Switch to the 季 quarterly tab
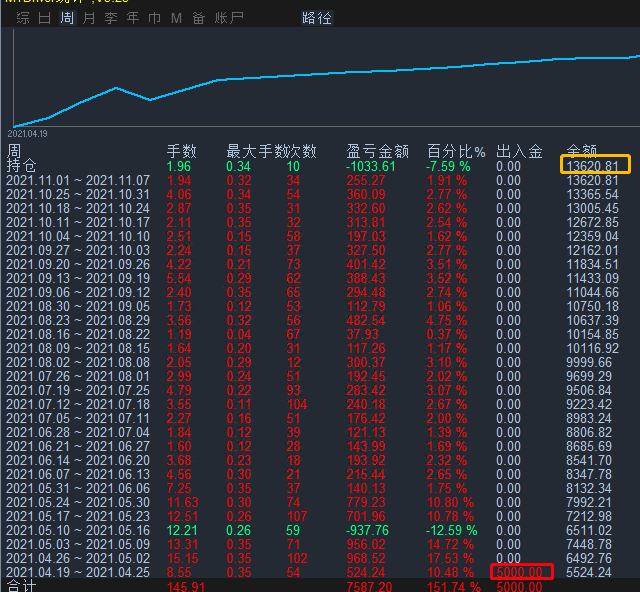The height and width of the screenshot is (592, 640). 111,18
